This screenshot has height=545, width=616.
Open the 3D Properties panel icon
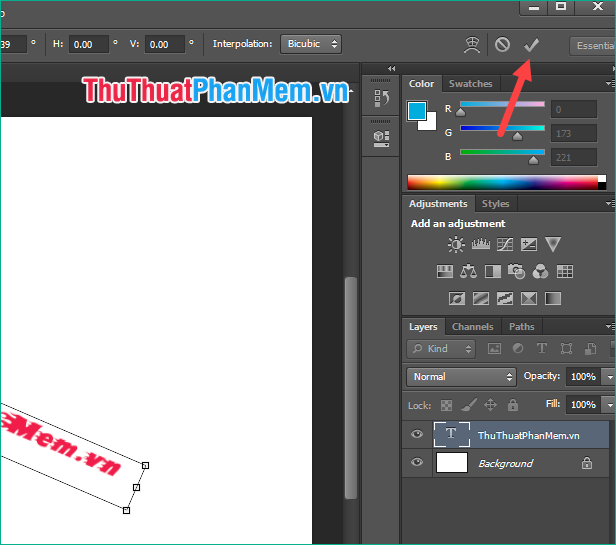[x=381, y=139]
